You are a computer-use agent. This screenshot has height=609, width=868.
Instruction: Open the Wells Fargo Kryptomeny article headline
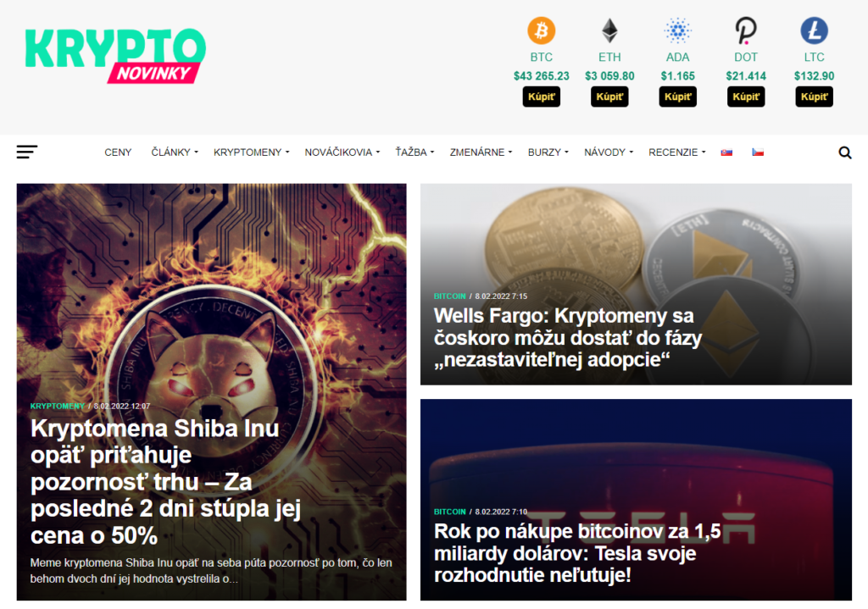coord(567,337)
